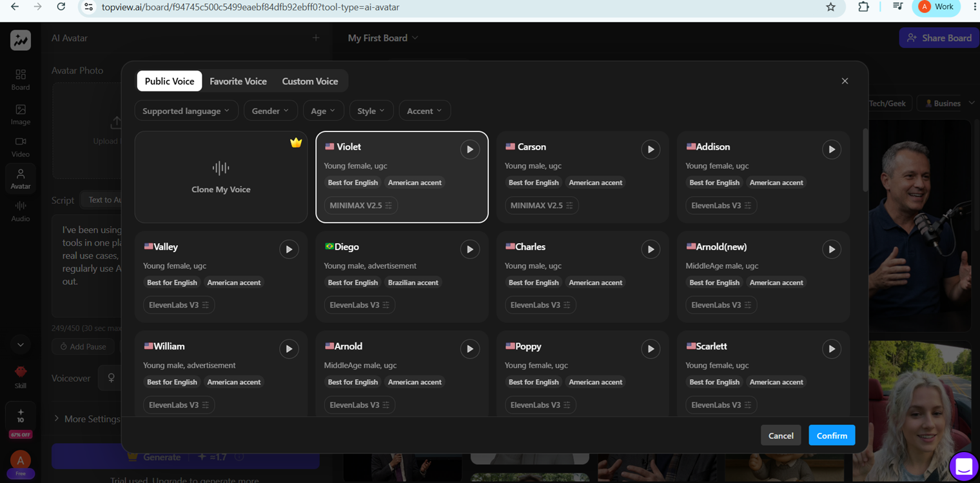Click the sidebar collapse chevron button
Image resolution: width=980 pixels, height=483 pixels.
coord(21,345)
